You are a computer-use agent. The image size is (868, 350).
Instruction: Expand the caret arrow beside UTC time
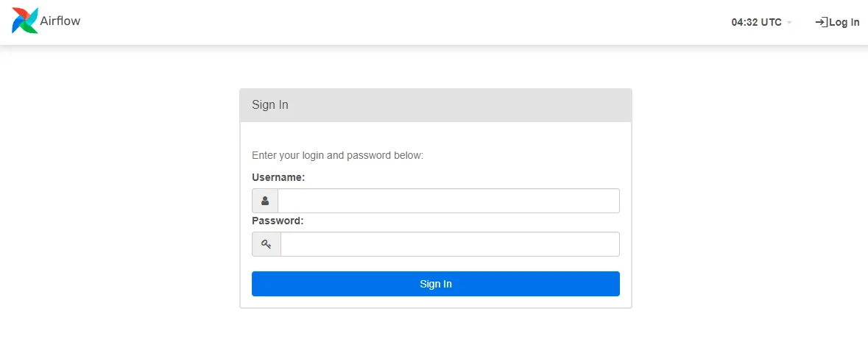(x=789, y=23)
